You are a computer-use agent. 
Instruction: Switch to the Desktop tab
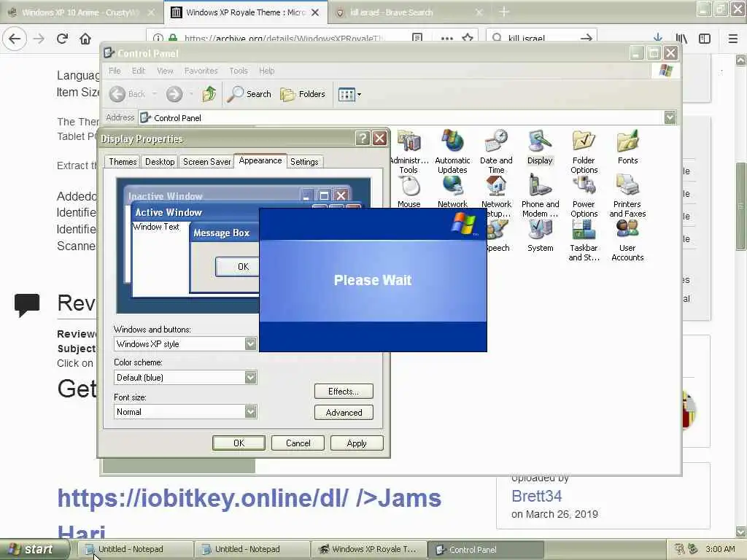160,161
